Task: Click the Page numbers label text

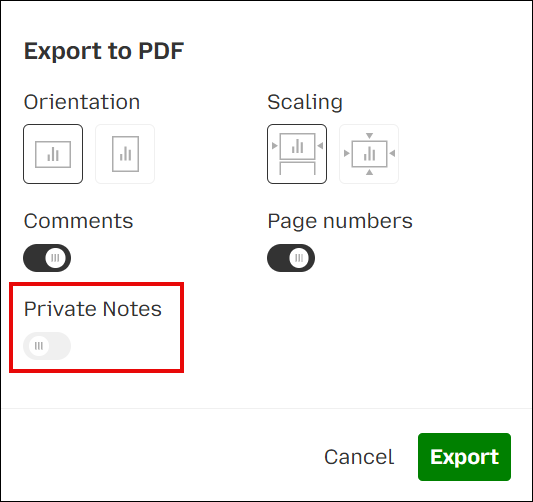Action: (x=340, y=222)
